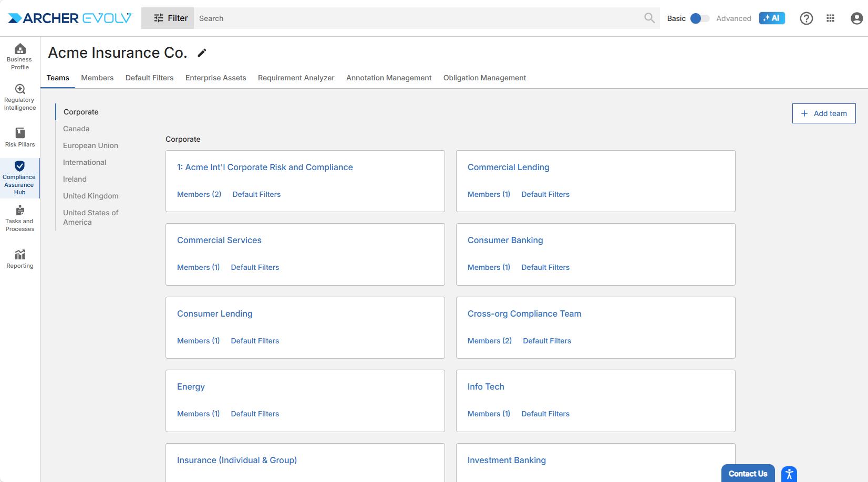Screen dimensions: 868x482
Task: Switch to the Requirement Analyzer tab
Action: click(x=296, y=78)
